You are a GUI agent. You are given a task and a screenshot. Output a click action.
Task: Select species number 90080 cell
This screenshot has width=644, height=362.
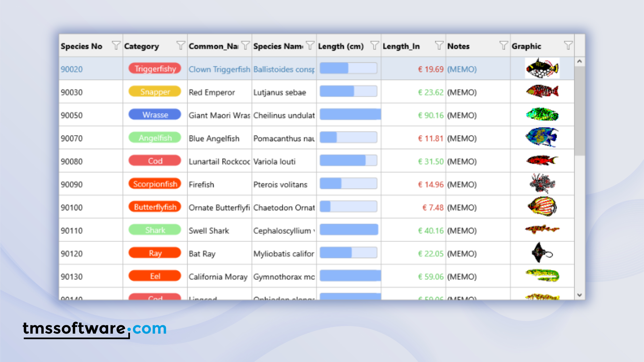pyautogui.click(x=72, y=161)
